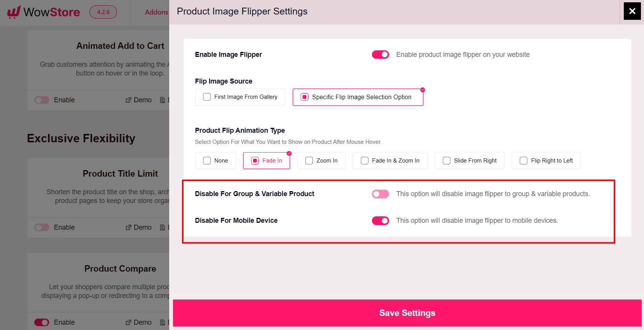Click docs icon in Animated Add to Cart card
This screenshot has width=644, height=330.
tap(163, 100)
